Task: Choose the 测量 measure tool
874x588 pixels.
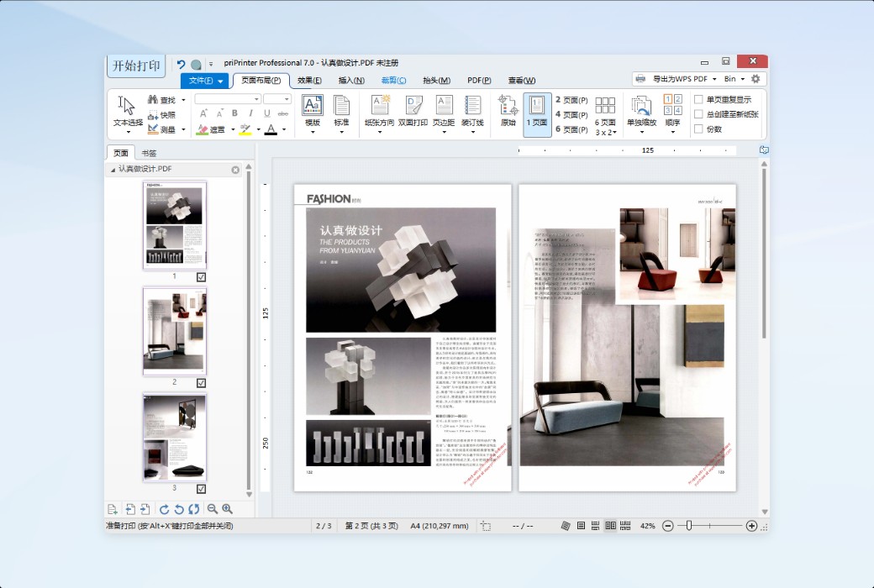Action: 162,129
